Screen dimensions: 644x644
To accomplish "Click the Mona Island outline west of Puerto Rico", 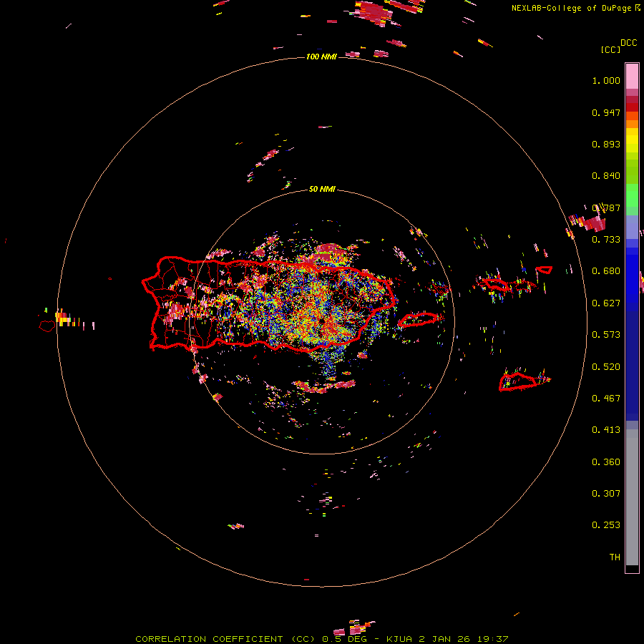I will [47, 326].
